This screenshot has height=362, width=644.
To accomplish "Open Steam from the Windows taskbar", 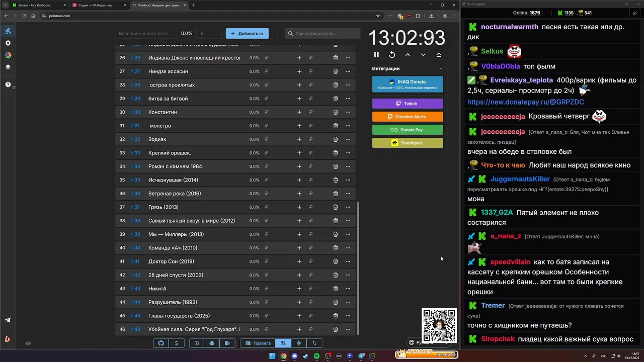I will [306, 356].
